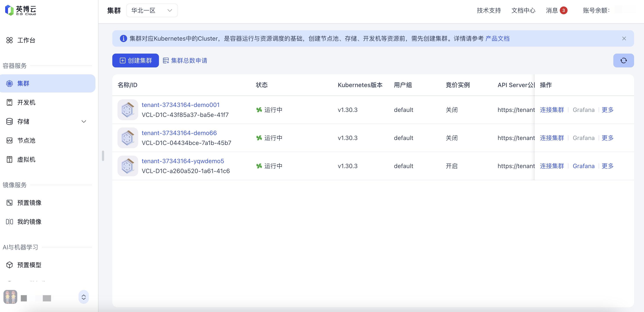Viewport: 644px width, 312px height.
Task: Open 节点池 in the sidebar
Action: (26, 140)
